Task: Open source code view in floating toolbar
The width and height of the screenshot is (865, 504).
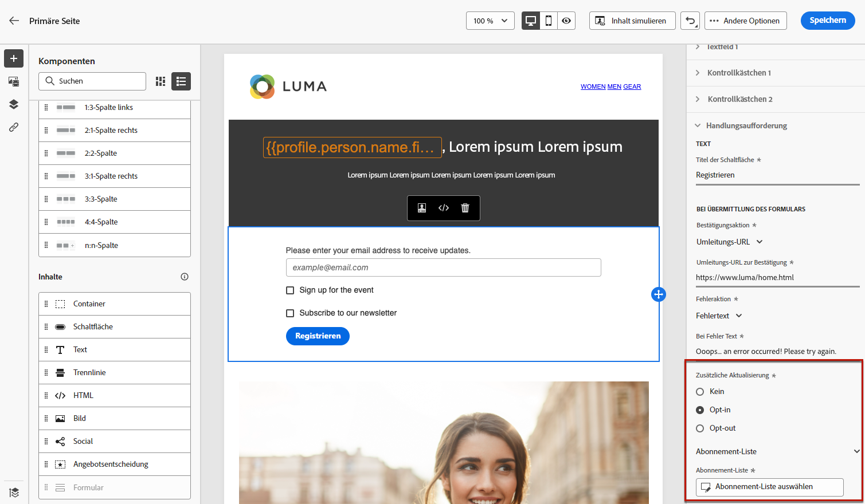Action: (444, 208)
